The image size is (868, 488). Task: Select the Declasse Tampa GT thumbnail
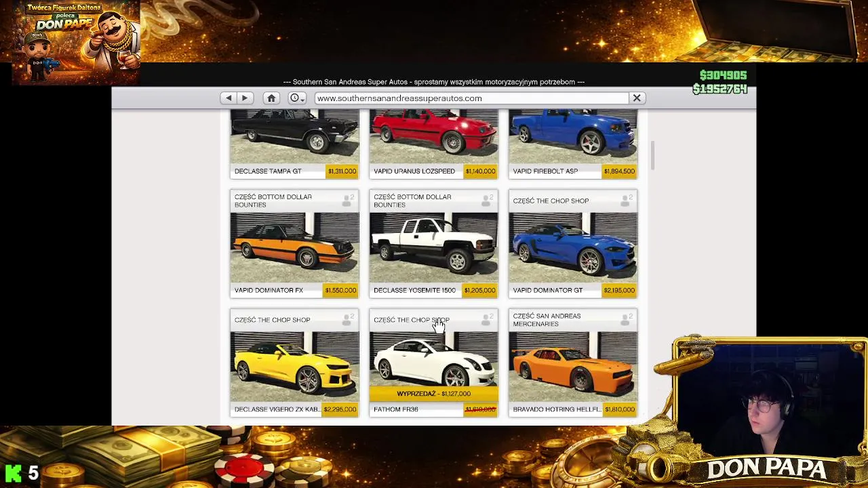click(294, 136)
